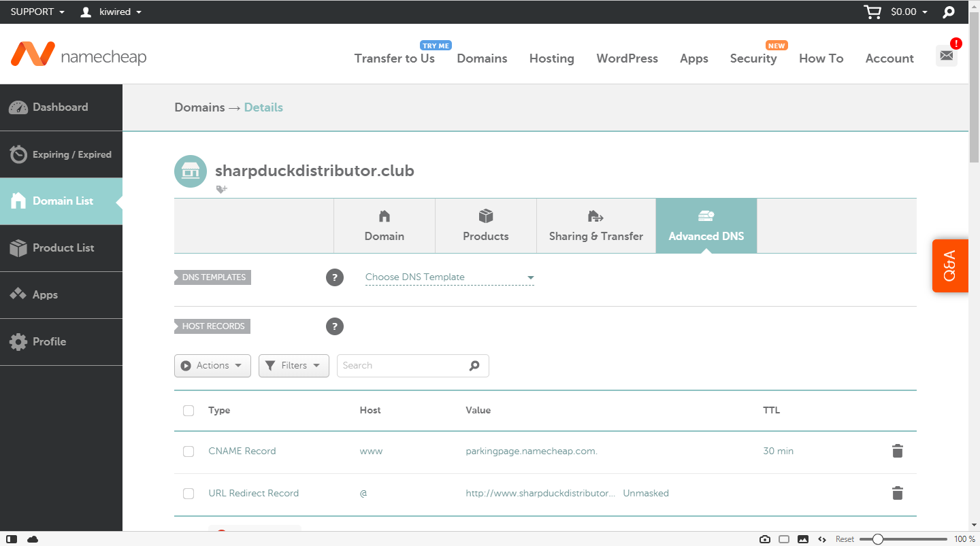This screenshot has height=546, width=980.
Task: Open the Transfer to Us menu
Action: (395, 58)
